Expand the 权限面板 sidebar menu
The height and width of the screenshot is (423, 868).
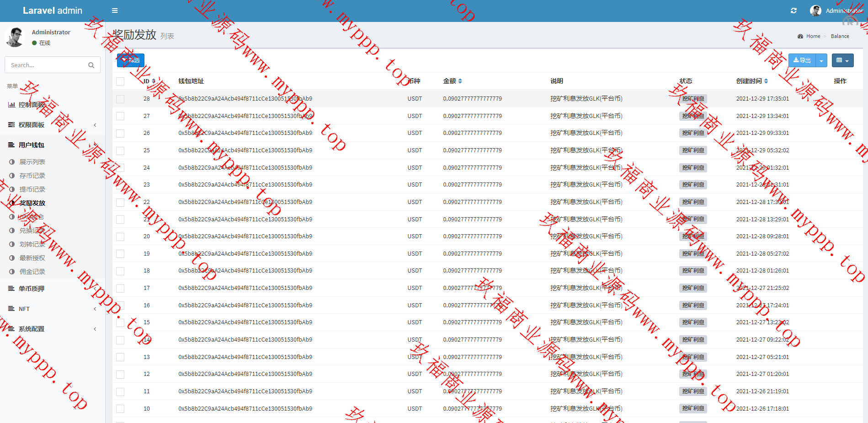(32, 125)
